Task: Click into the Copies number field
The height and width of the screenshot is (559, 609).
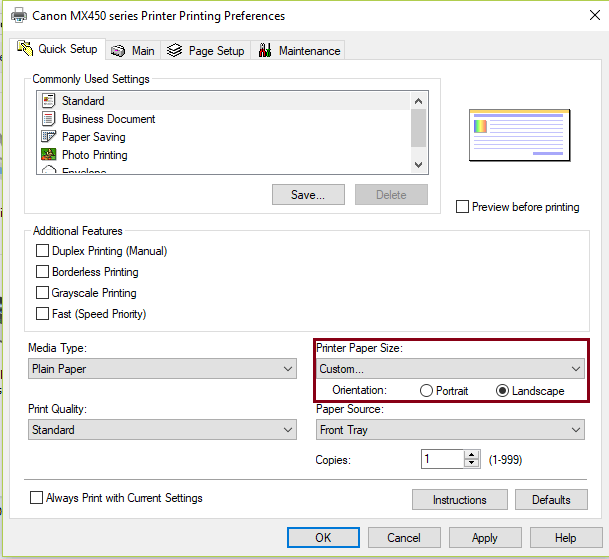Action: (442, 459)
